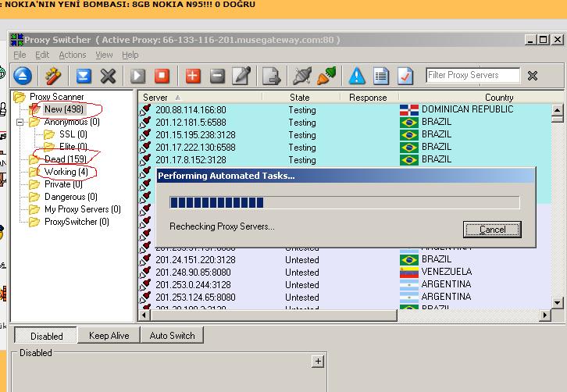Screen dimensions: 567x392
Task: Edit proxy with the pencil icon
Action: tap(241, 76)
